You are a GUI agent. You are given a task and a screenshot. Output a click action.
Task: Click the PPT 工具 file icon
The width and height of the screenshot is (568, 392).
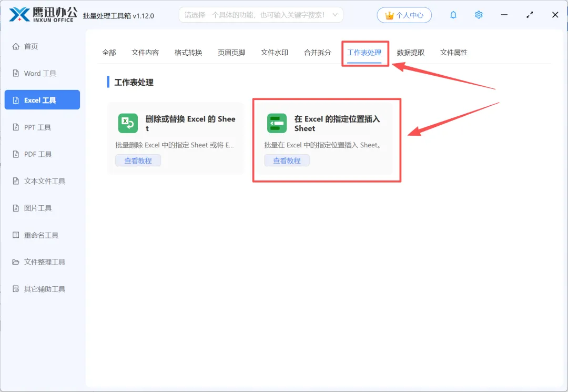click(16, 127)
